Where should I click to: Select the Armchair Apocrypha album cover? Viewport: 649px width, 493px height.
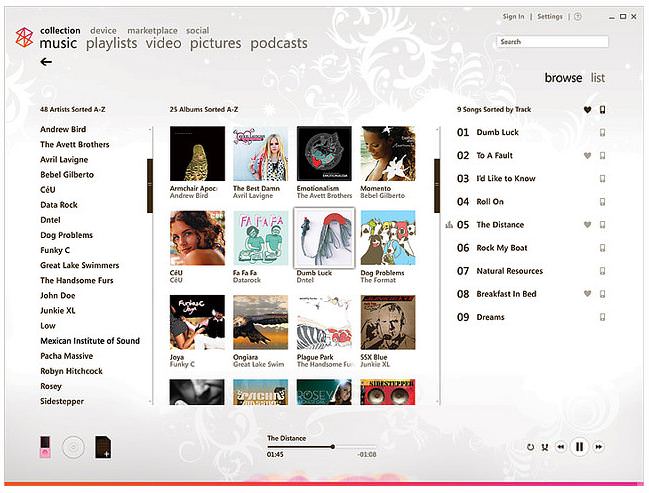click(x=197, y=154)
